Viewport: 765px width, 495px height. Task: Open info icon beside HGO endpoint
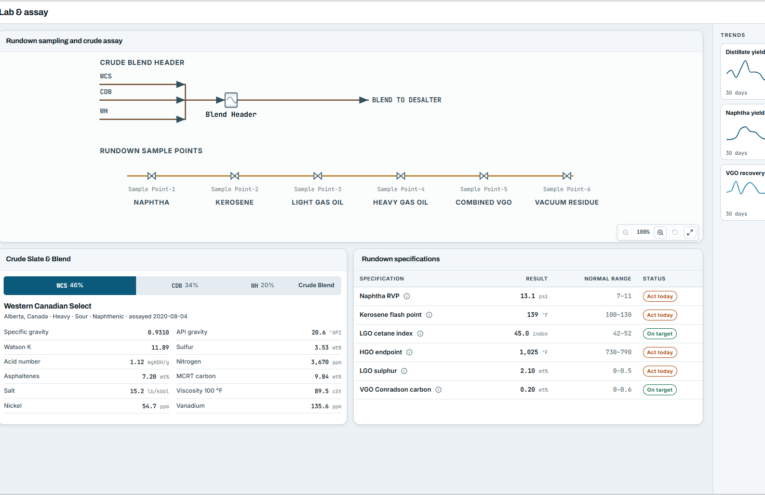pyautogui.click(x=410, y=352)
